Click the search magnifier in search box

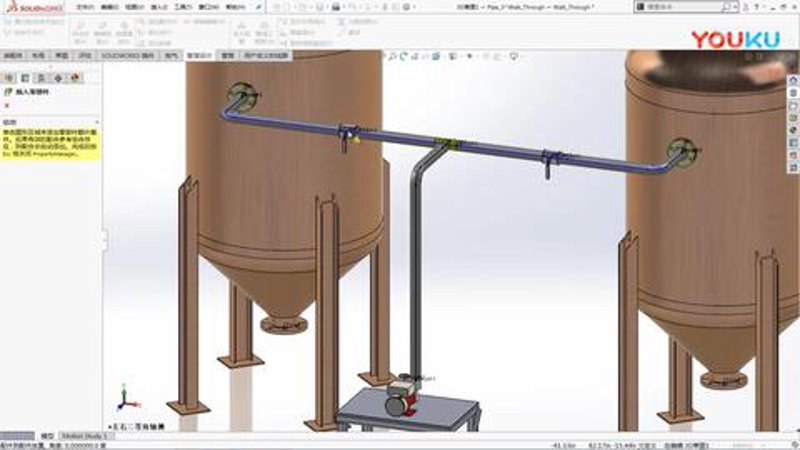click(x=726, y=7)
